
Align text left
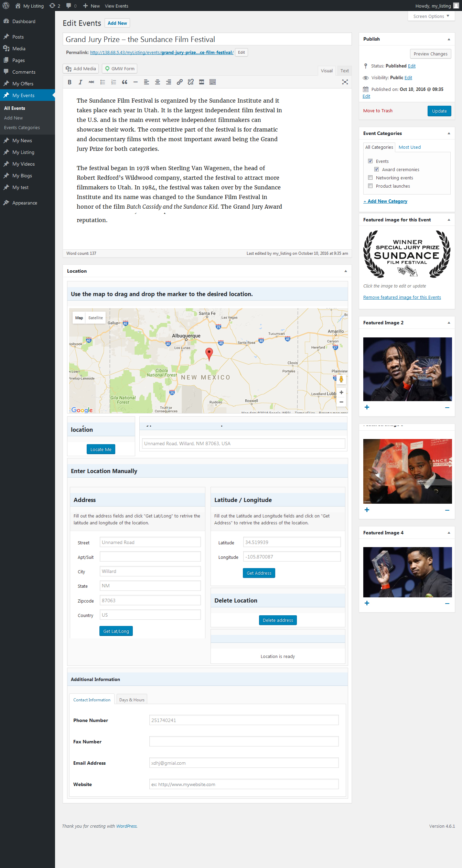147,82
